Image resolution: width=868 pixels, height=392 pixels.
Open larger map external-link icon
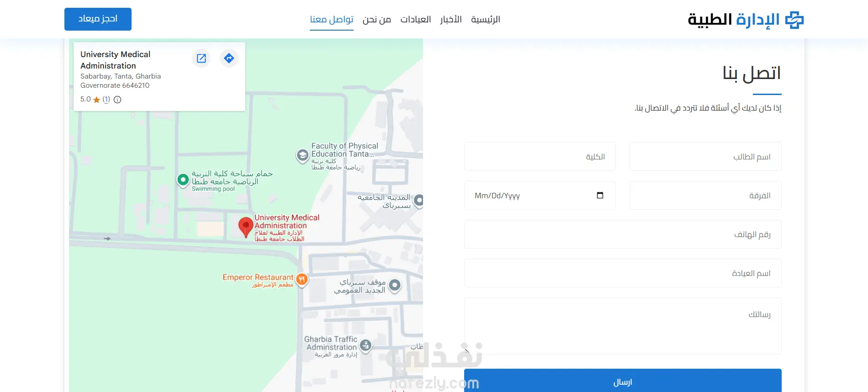point(201,58)
